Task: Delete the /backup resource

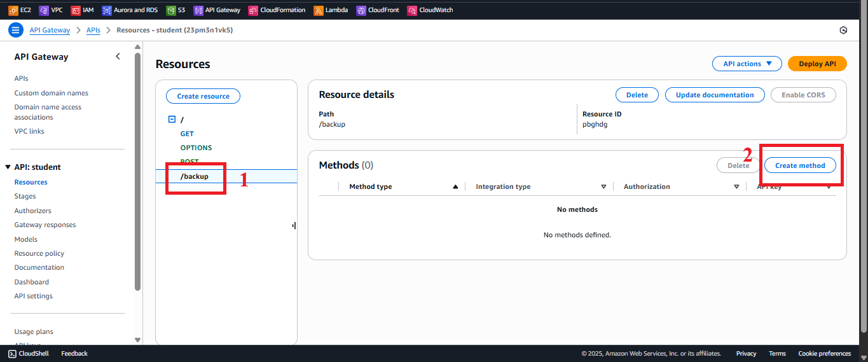Action: pyautogui.click(x=637, y=95)
